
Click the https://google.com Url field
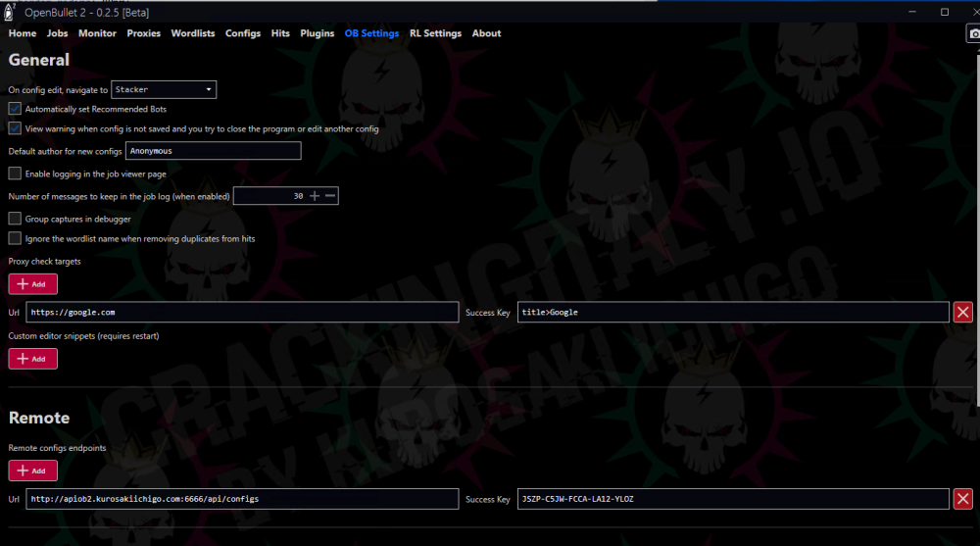(242, 312)
